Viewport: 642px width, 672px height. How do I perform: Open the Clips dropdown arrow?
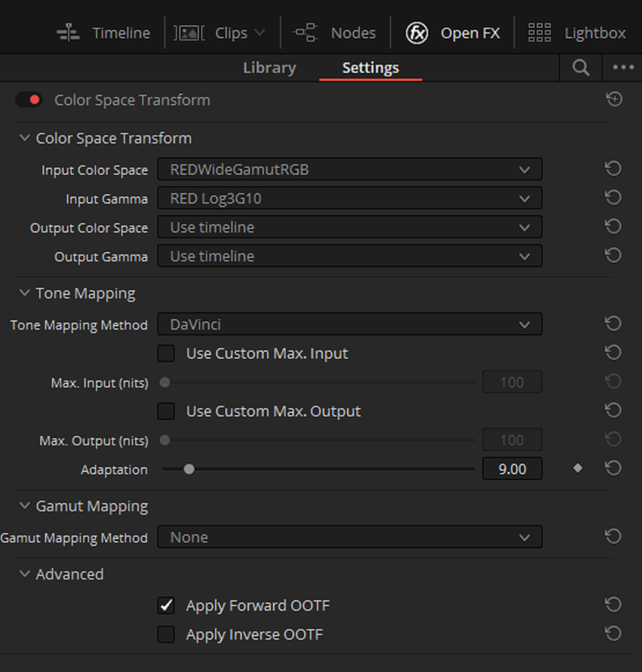[x=260, y=33]
